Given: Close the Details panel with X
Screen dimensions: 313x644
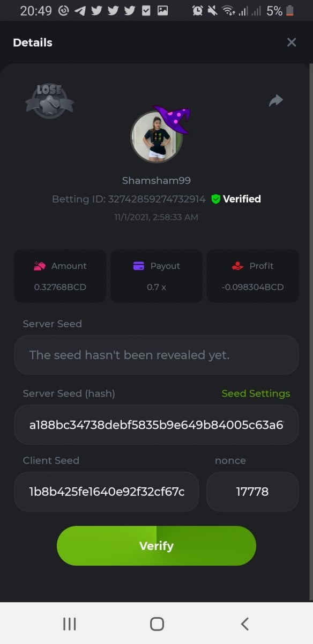Looking at the screenshot, I should pos(292,42).
